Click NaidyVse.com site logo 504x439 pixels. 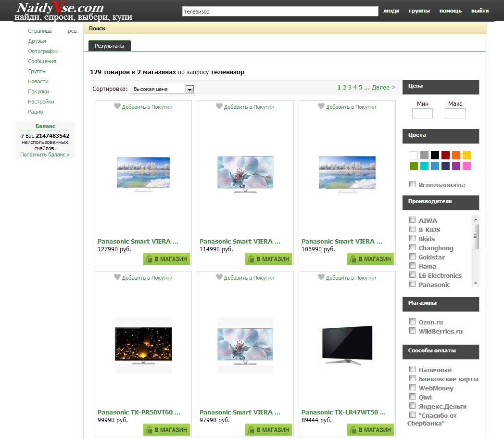coord(73,11)
